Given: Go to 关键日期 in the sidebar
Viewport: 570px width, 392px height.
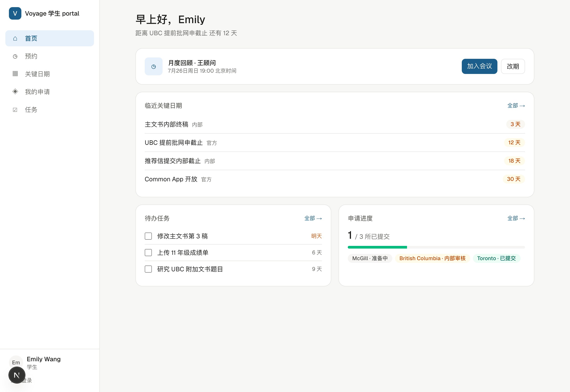Looking at the screenshot, I should tap(50, 74).
